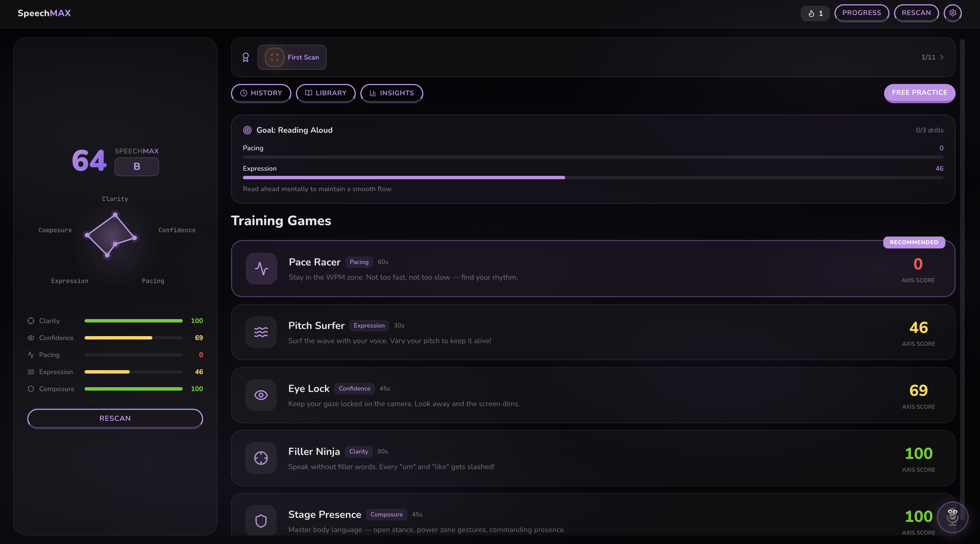
Task: Click the Eye Lock eye icon
Action: tap(261, 395)
